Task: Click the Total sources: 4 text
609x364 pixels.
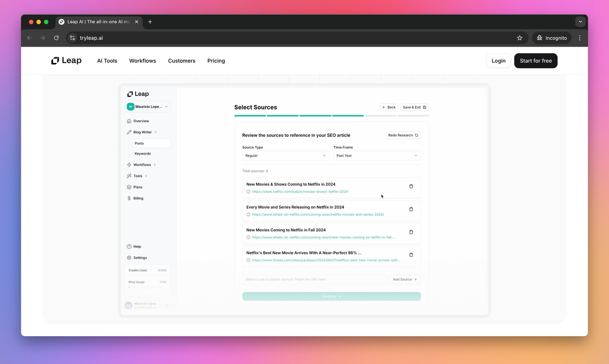Action: [255, 171]
